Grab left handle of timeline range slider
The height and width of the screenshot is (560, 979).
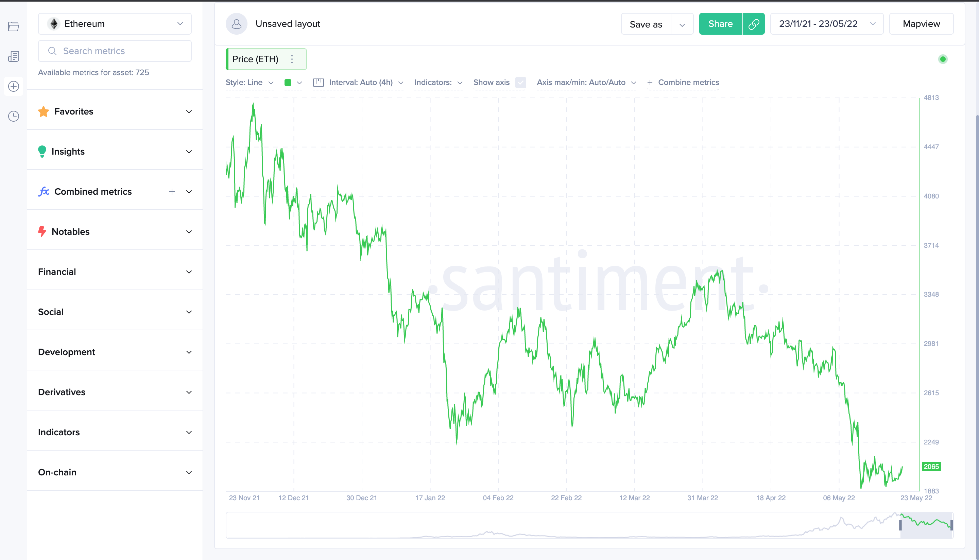tap(900, 525)
